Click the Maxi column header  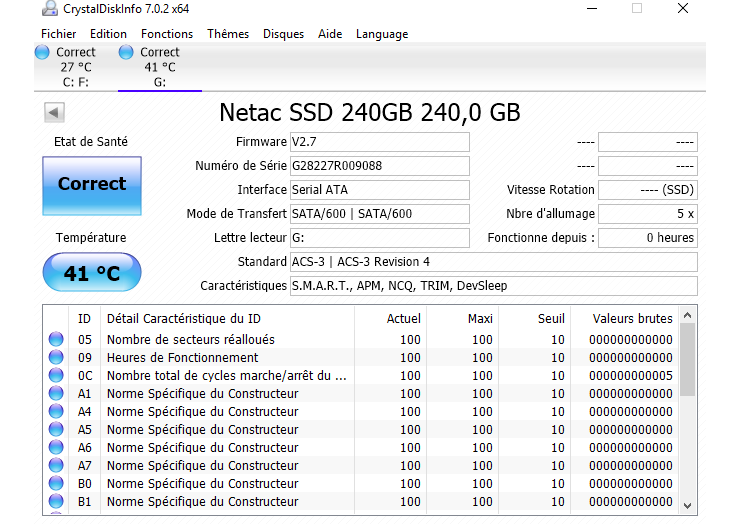click(463, 319)
